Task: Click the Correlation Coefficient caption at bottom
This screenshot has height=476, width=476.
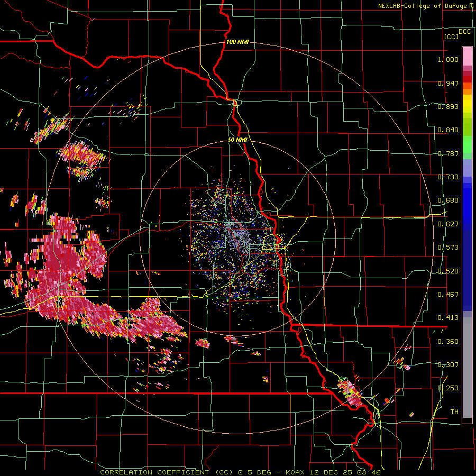Action: (x=240, y=472)
